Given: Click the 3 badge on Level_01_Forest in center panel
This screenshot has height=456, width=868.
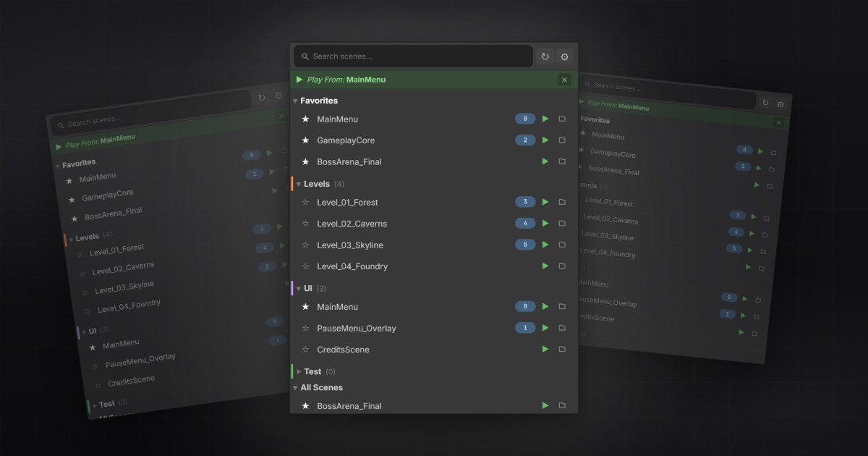Looking at the screenshot, I should [526, 202].
